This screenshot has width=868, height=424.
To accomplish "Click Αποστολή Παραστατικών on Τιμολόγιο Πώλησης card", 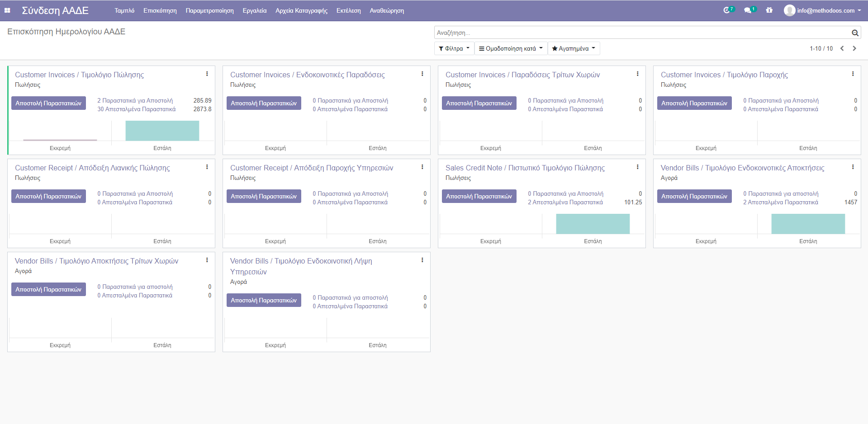I will [x=48, y=103].
